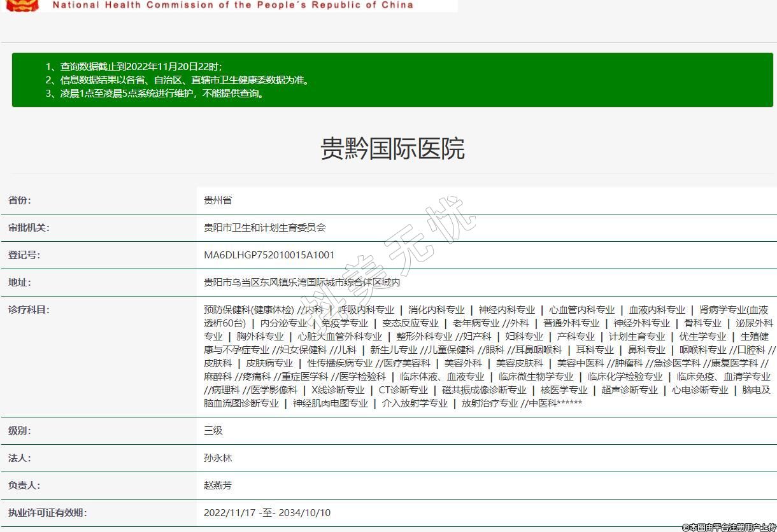Click the registration number MA6DLHGP752010015A1001
Screen dimensions: 777x532
(269, 255)
